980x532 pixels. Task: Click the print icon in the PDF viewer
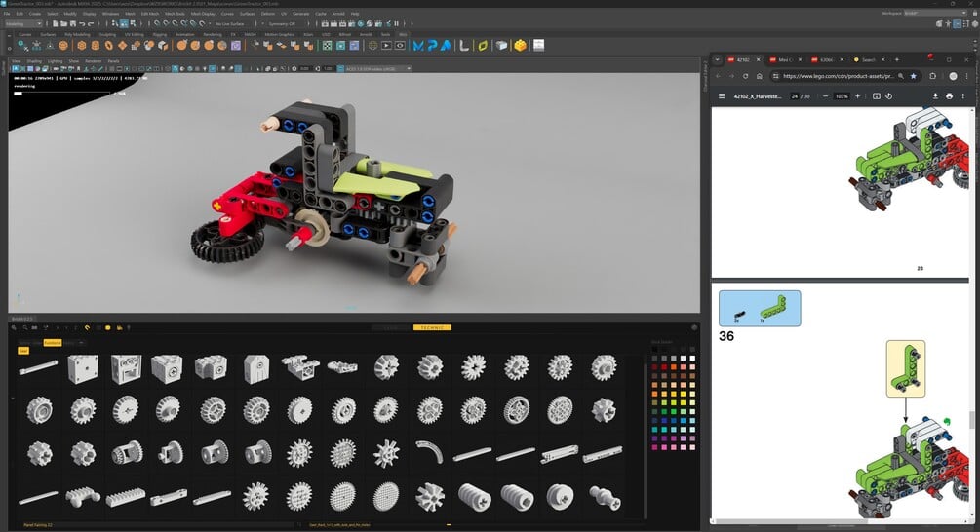click(950, 96)
